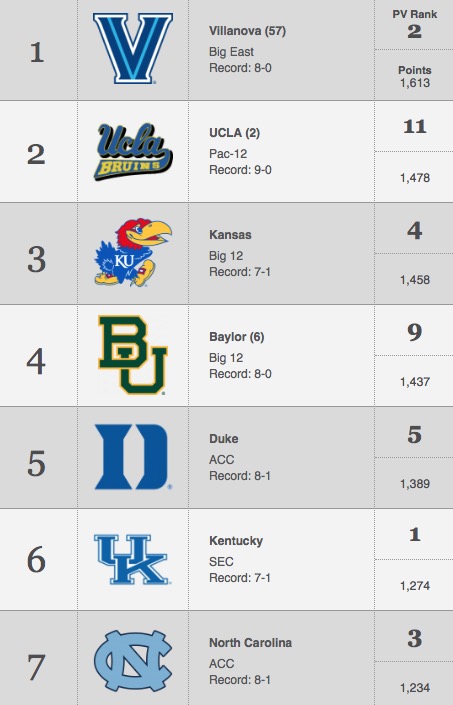The height and width of the screenshot is (705, 453).
Task: Select the Kansas Jayhawk logo
Action: [x=133, y=253]
